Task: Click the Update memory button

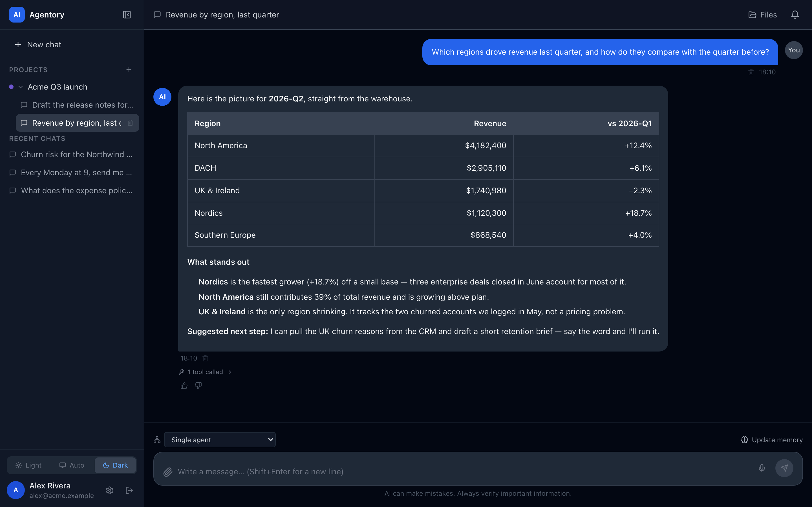Action: [x=772, y=440]
